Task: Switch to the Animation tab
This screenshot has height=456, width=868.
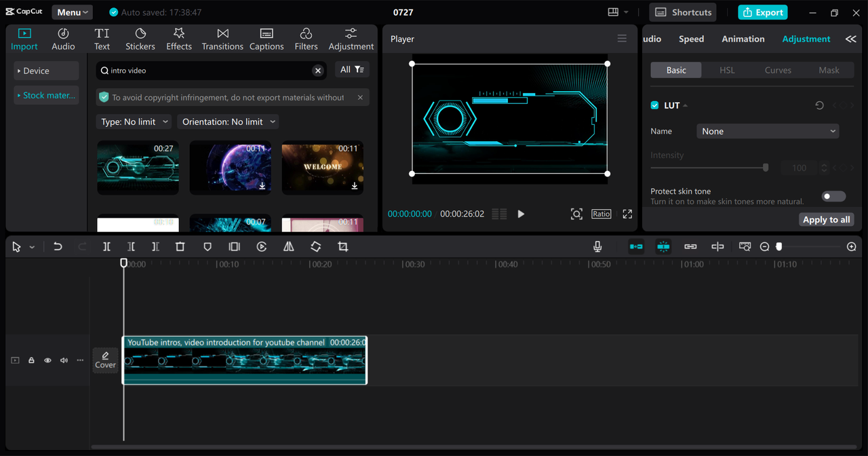Action: 743,39
